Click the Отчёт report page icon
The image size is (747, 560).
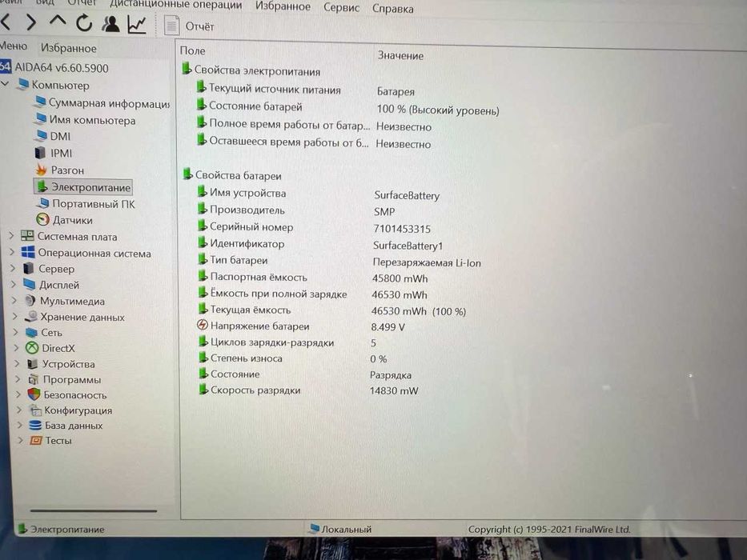pos(171,26)
